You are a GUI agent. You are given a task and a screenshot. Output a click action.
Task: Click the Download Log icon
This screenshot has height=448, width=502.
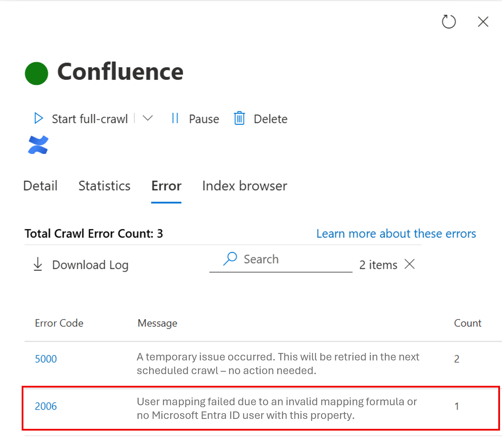[38, 264]
